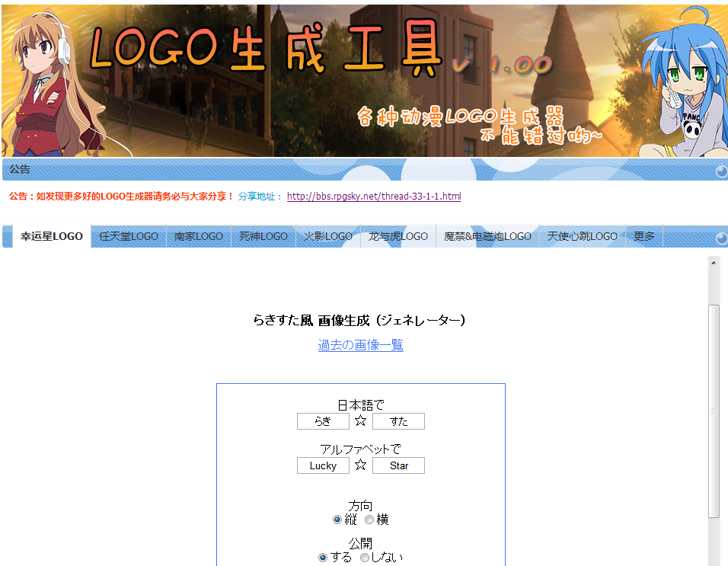The width and height of the screenshot is (728, 566).
Task: Click the red announcement text 公告
Action: (122, 197)
